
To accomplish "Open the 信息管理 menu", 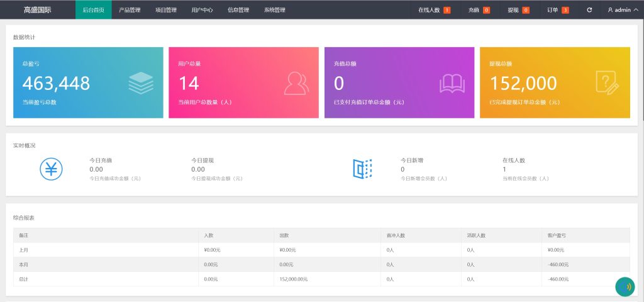I will coord(238,10).
